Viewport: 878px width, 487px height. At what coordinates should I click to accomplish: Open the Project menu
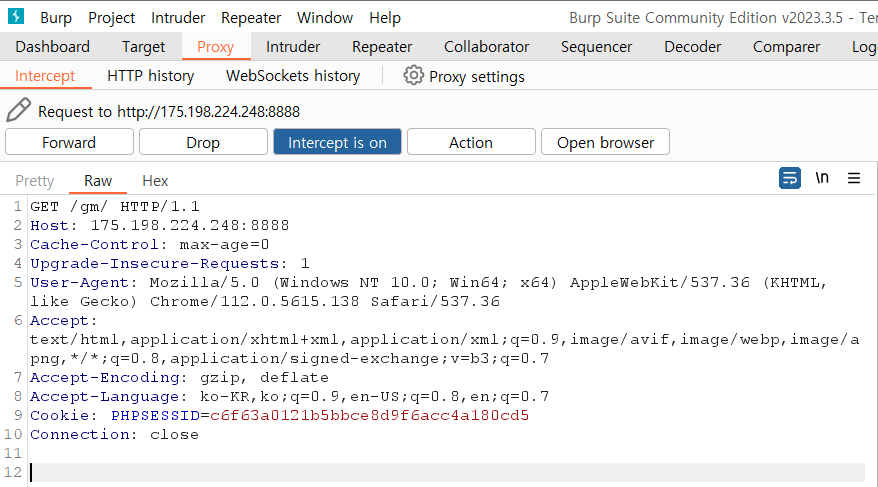tap(111, 17)
